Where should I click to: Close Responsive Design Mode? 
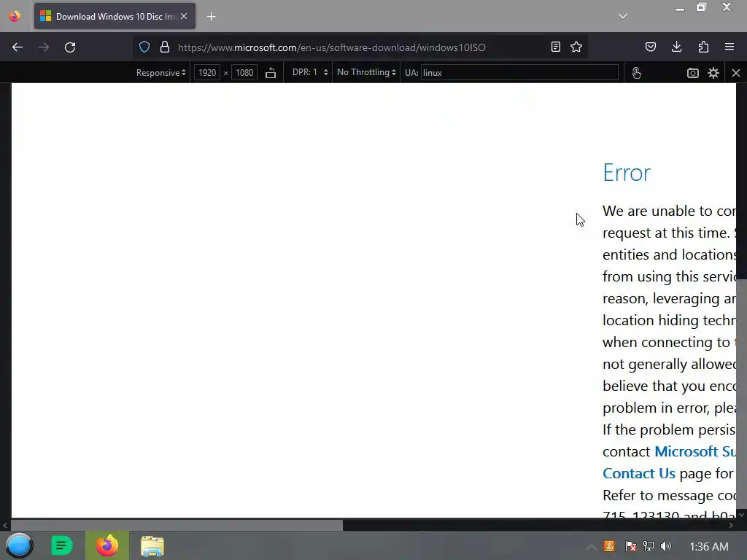point(736,73)
